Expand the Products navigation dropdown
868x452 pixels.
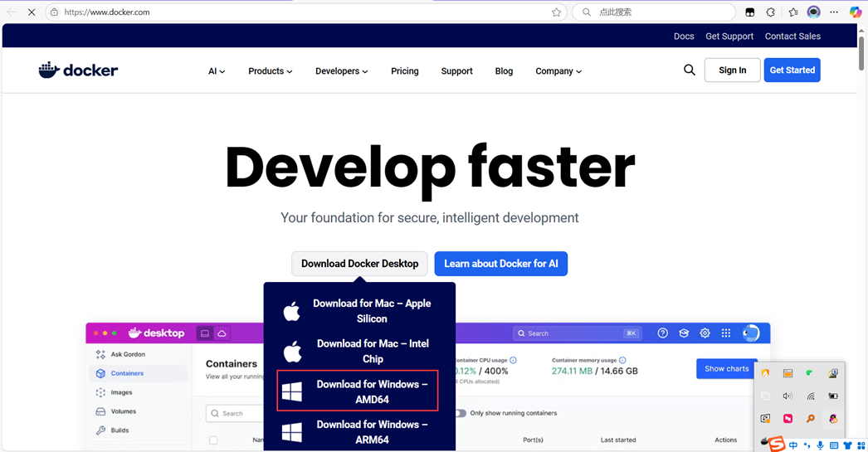271,70
